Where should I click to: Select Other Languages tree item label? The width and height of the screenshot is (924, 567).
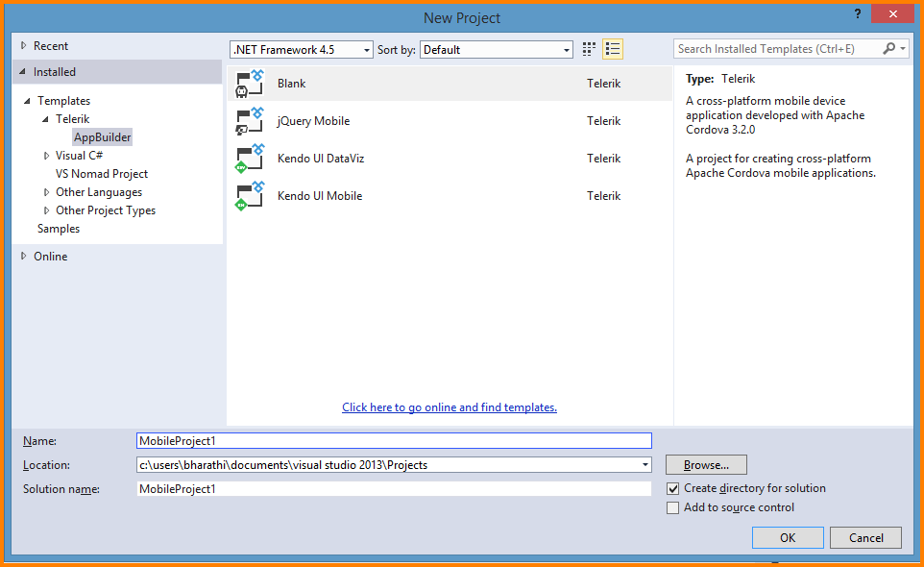98,192
